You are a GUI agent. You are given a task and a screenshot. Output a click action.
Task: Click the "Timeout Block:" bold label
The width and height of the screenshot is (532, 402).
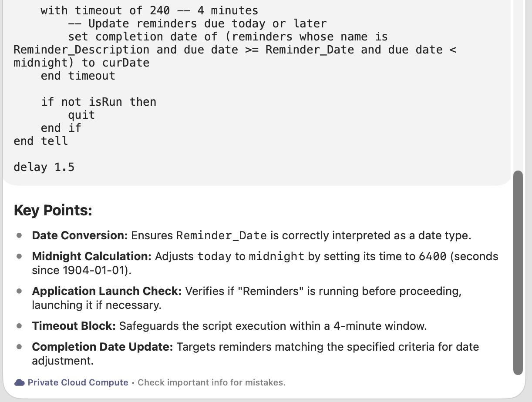pos(74,326)
